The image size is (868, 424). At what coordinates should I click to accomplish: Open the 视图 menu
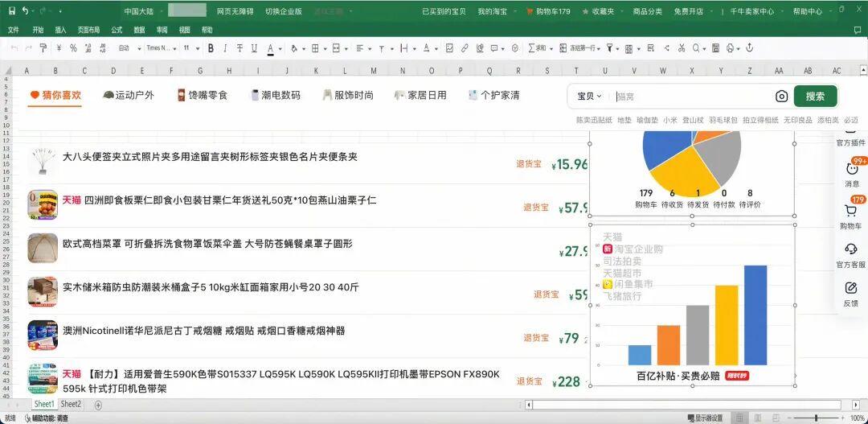[x=185, y=30]
